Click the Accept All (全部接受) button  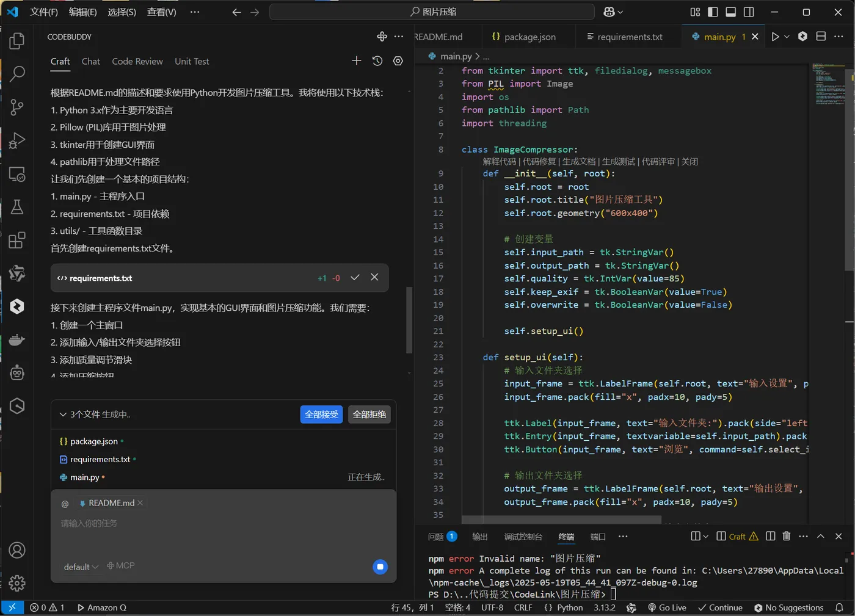pyautogui.click(x=321, y=415)
